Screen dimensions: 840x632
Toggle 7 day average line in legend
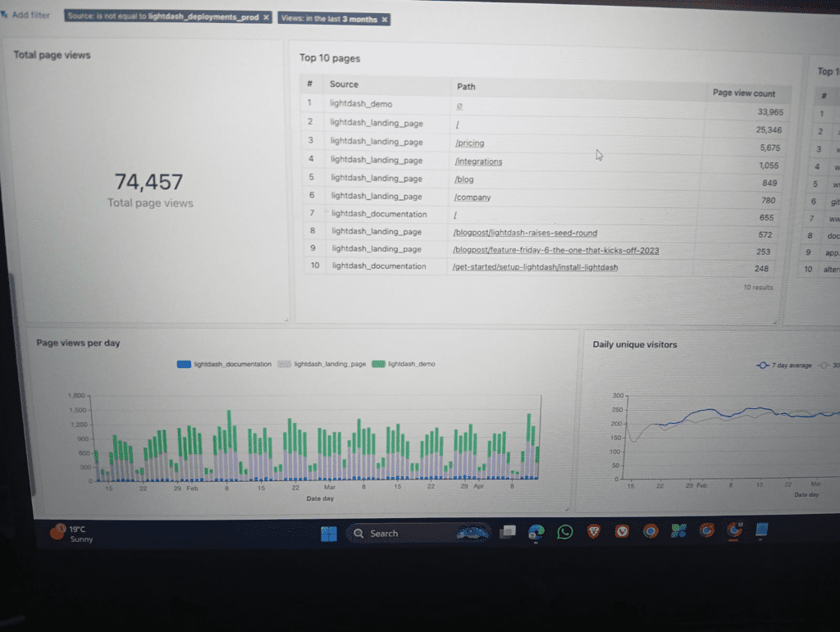(x=783, y=366)
